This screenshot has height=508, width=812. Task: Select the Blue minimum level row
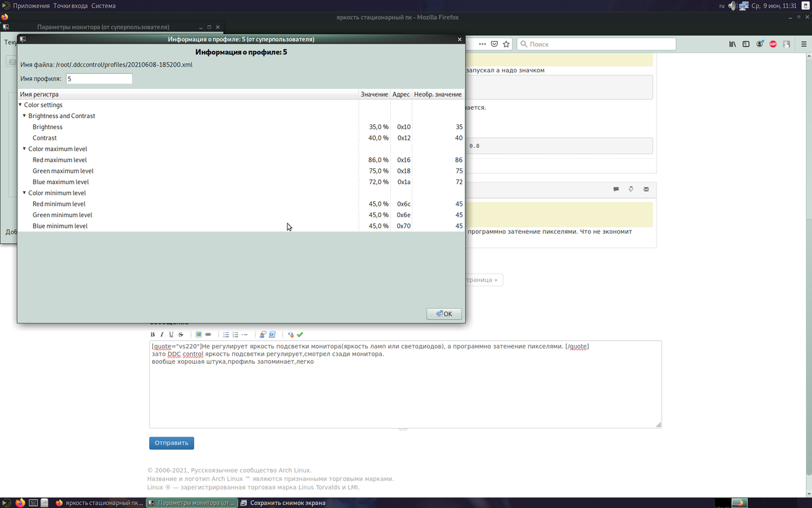(x=241, y=225)
